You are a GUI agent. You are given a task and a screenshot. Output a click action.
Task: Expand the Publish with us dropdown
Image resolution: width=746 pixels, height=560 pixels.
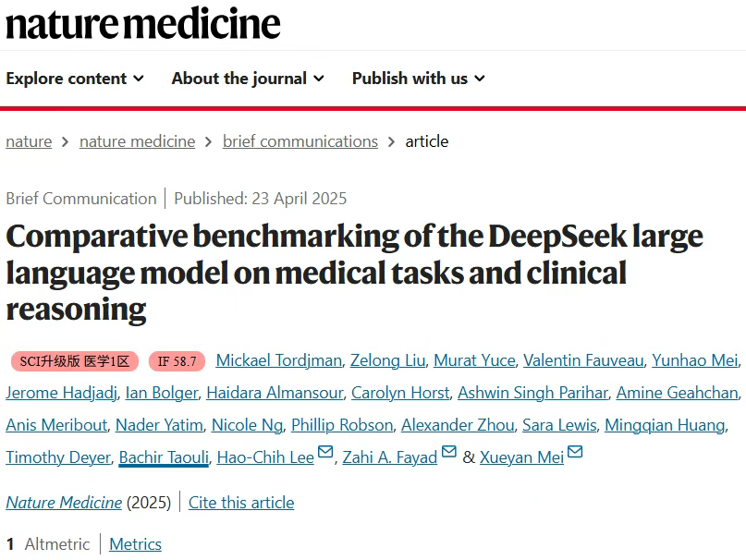[x=419, y=78]
